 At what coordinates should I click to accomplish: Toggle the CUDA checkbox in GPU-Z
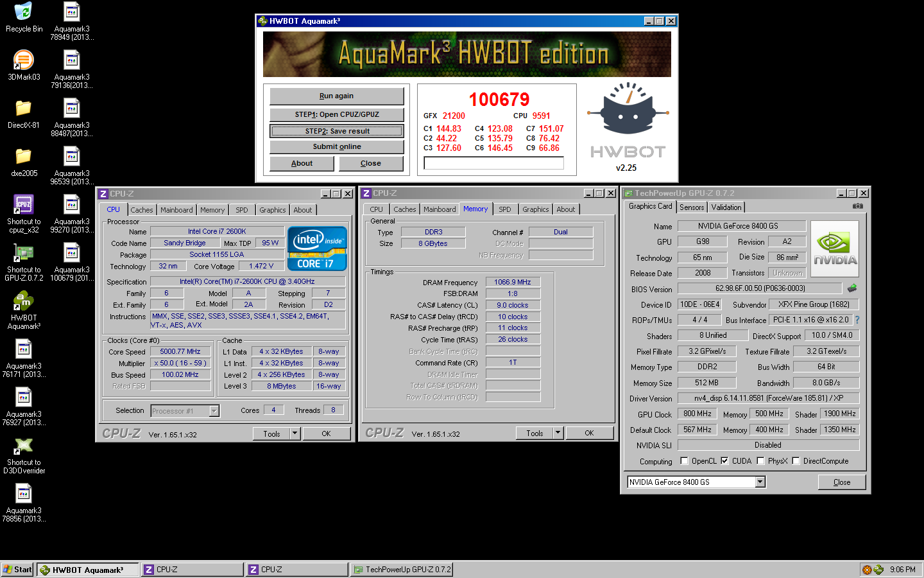[724, 461]
